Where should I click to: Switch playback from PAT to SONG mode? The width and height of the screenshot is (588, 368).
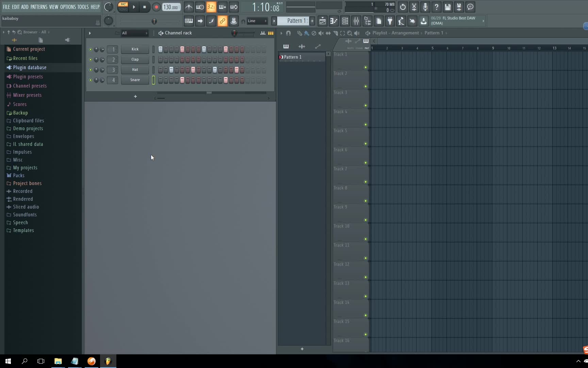tap(122, 10)
